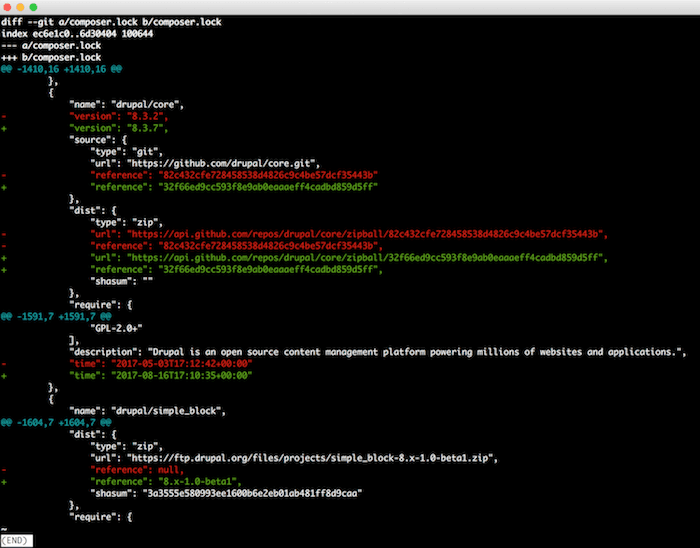Screen dimensions: 700x548
Task: Select the 'index ec6e1c0..6d30404 100644' line
Action: (77, 33)
